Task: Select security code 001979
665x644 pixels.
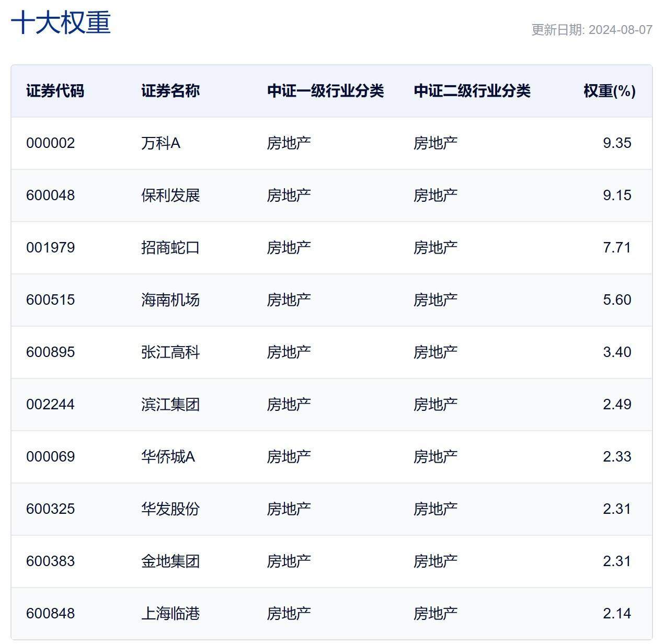Action: coord(51,248)
